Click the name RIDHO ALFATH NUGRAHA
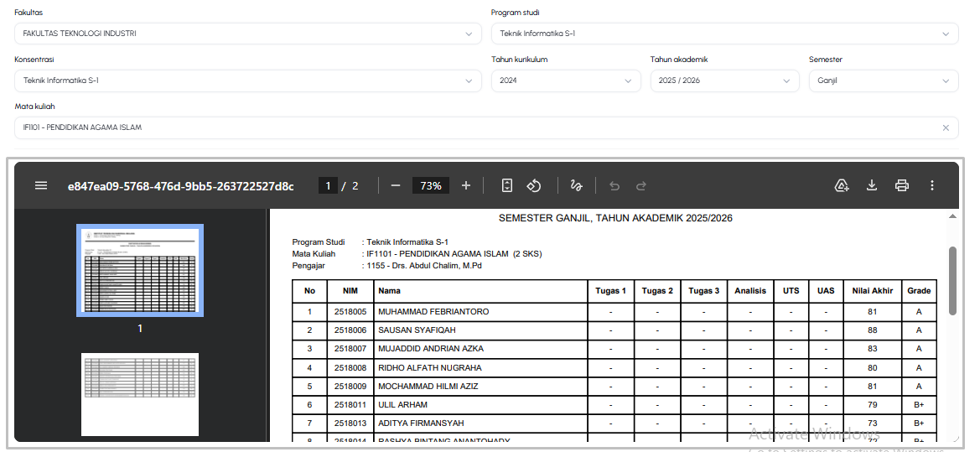Image resolution: width=980 pixels, height=452 pixels. tap(430, 367)
